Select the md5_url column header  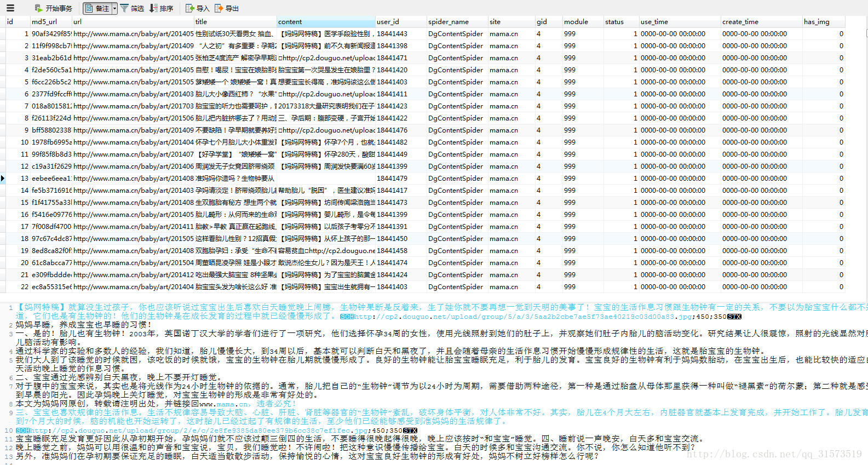pyautogui.click(x=51, y=22)
